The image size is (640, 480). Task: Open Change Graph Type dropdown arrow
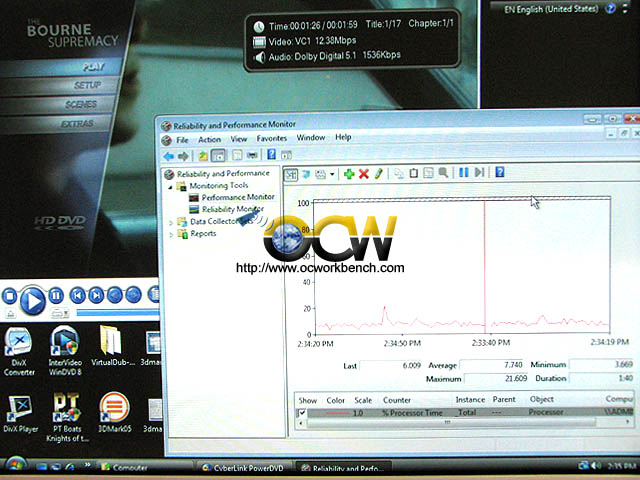click(332, 175)
